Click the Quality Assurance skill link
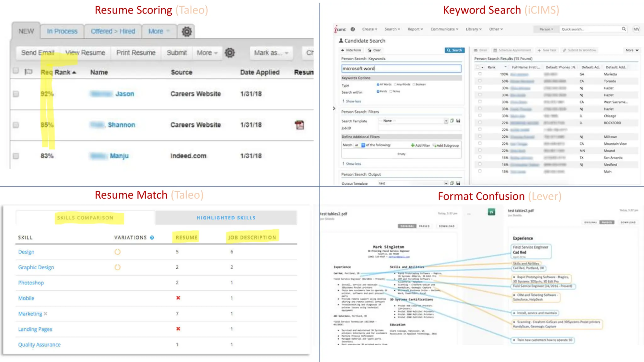Image resolution: width=644 pixels, height=362 pixels. pyautogui.click(x=39, y=345)
